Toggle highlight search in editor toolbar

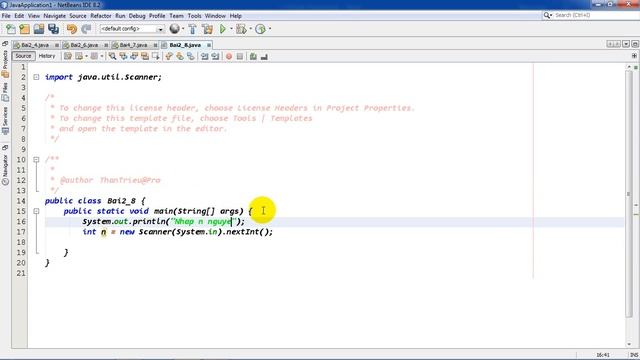click(144, 56)
